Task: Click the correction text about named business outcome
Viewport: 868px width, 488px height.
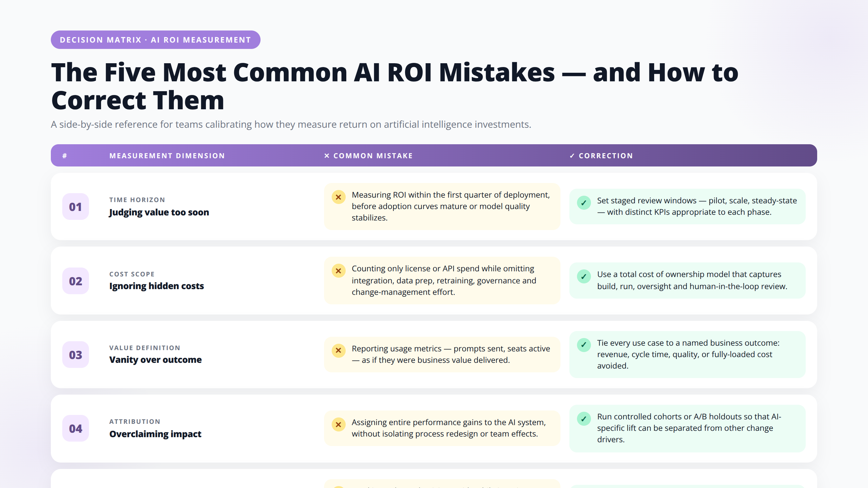Action: click(x=688, y=354)
